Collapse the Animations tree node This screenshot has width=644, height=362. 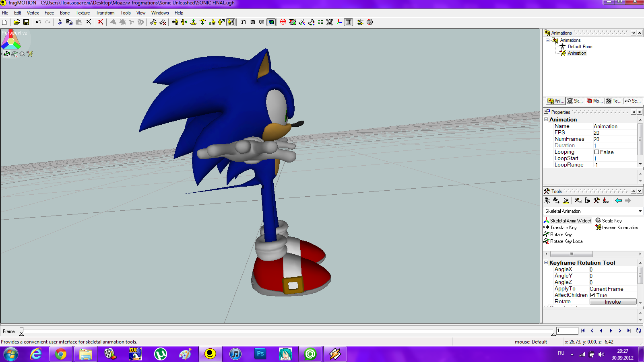pos(547,40)
